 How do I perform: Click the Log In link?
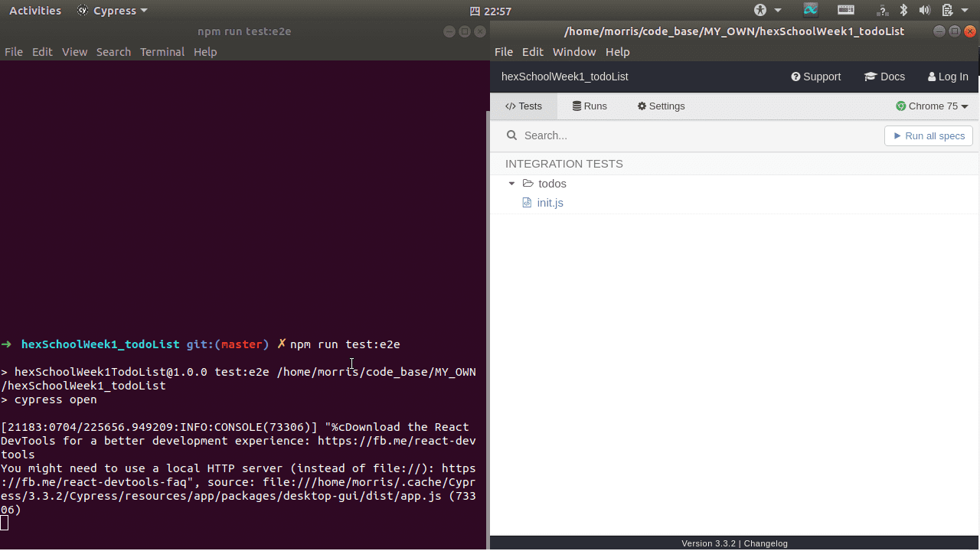tap(948, 77)
